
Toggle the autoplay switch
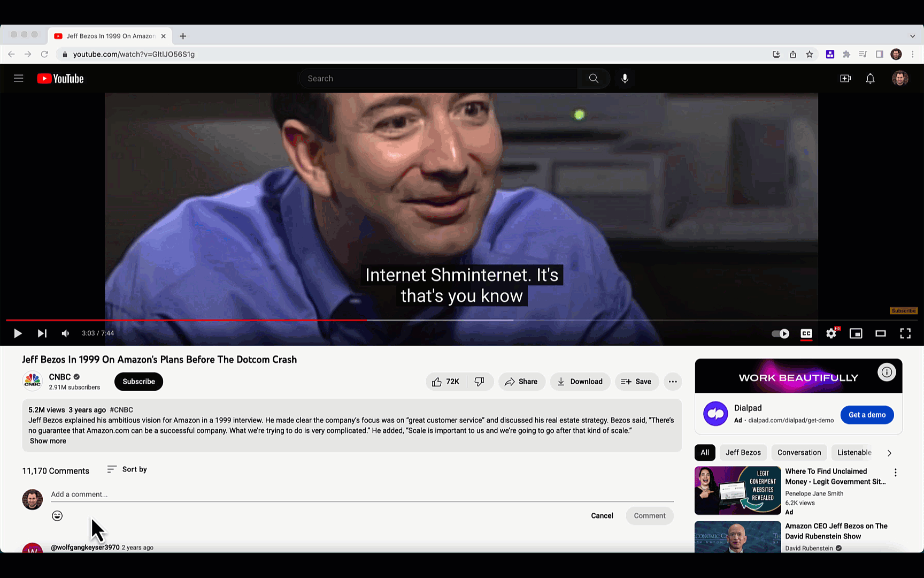pos(780,333)
